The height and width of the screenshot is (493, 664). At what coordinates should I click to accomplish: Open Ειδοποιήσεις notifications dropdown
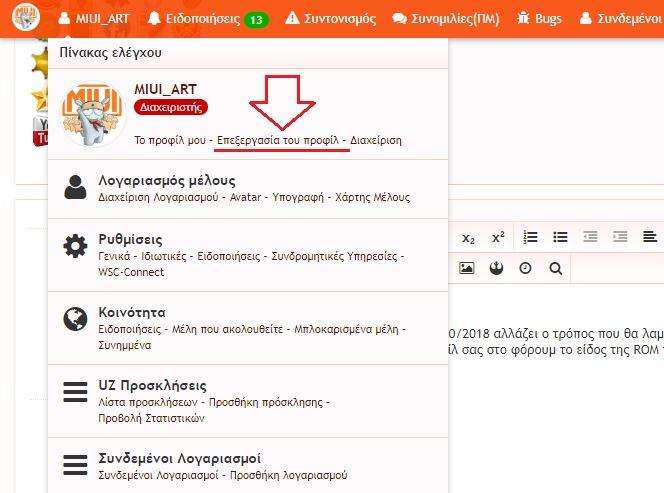[207, 18]
